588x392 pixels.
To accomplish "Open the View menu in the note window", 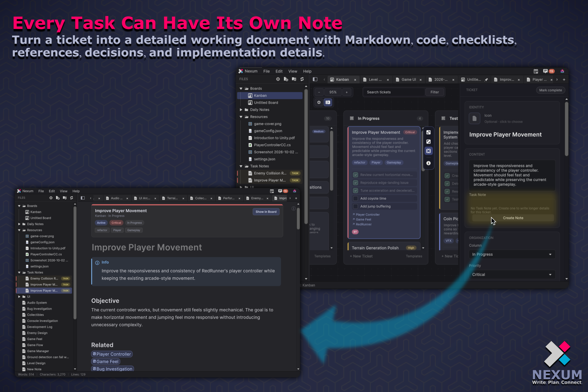I will point(64,191).
